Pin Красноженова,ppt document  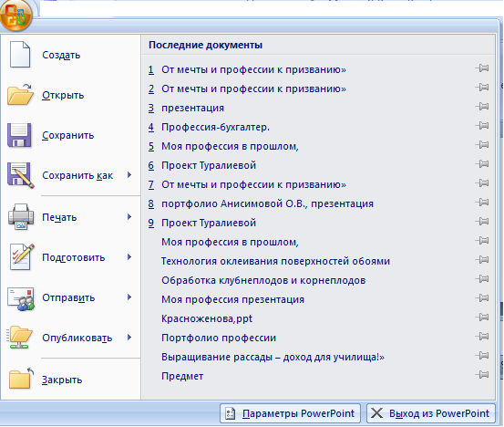coord(482,318)
